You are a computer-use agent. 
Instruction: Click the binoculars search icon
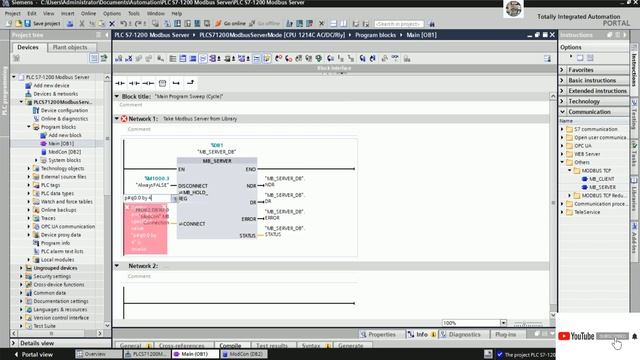(432, 24)
